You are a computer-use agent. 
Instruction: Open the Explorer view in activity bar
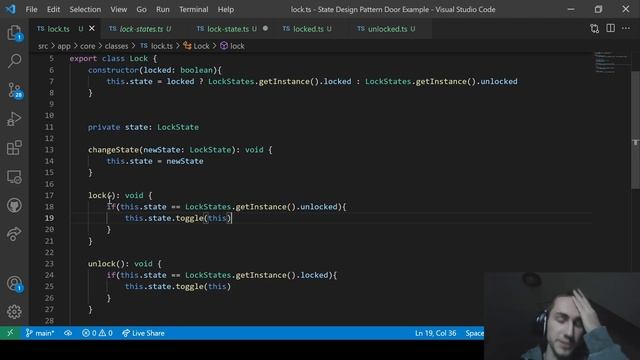point(14,33)
